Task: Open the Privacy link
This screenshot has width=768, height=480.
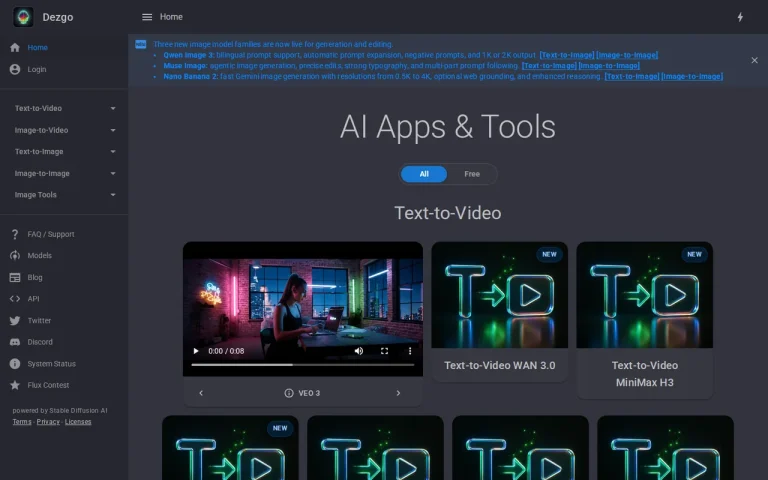Action: tap(48, 422)
